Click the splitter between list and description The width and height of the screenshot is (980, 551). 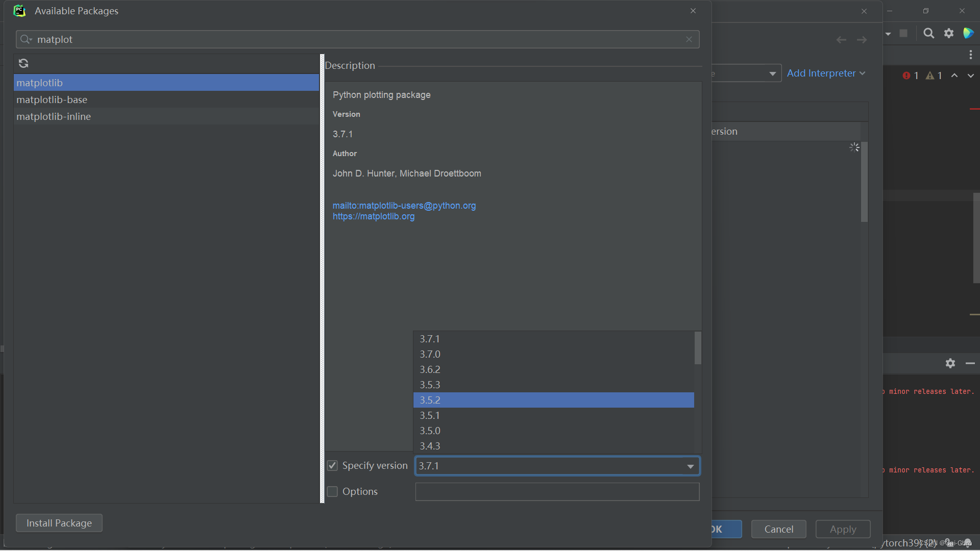pyautogui.click(x=322, y=279)
